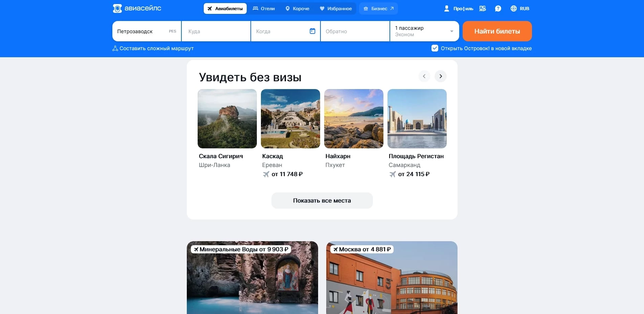This screenshot has width=644, height=314.
Task: Open the profile via the person icon
Action: [x=446, y=8]
